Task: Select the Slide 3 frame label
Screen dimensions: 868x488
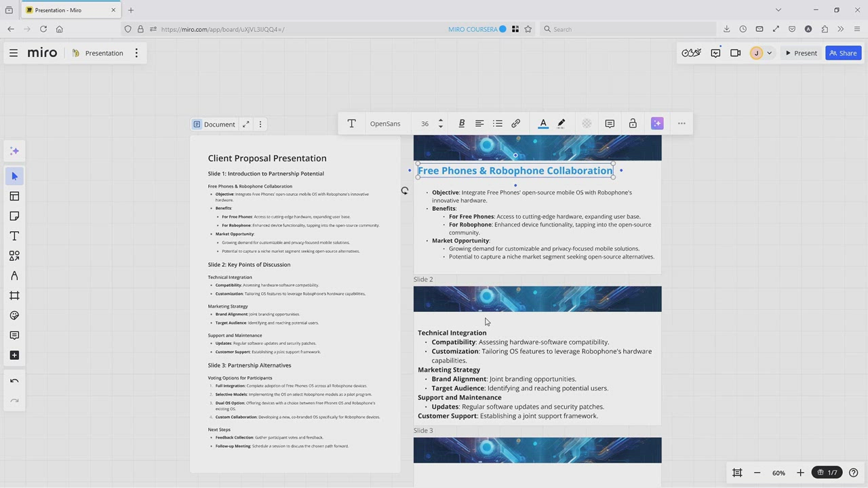Action: 423,430
